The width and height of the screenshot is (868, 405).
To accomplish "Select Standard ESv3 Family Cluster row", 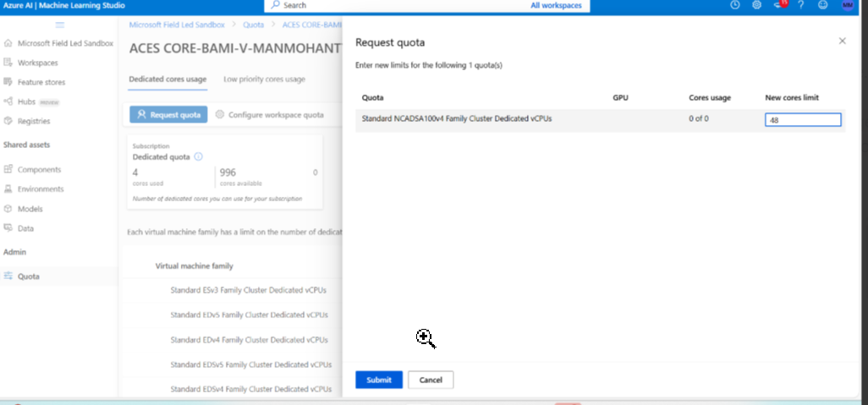I will (x=232, y=290).
